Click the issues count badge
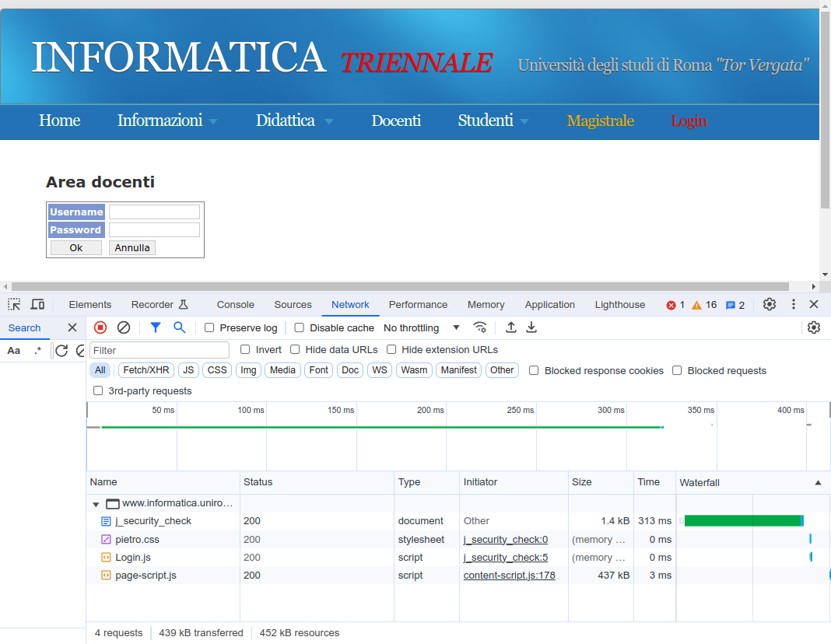Screen dimensions: 831x644 (735, 305)
